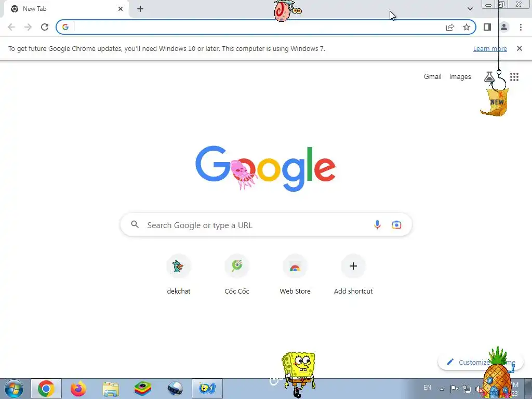Open the Images link

(460, 77)
